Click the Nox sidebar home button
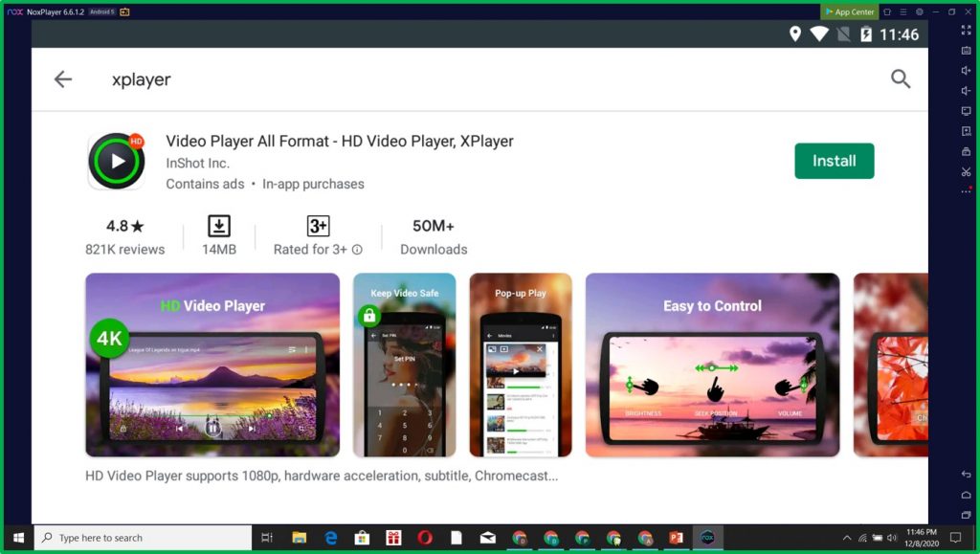 click(967, 496)
